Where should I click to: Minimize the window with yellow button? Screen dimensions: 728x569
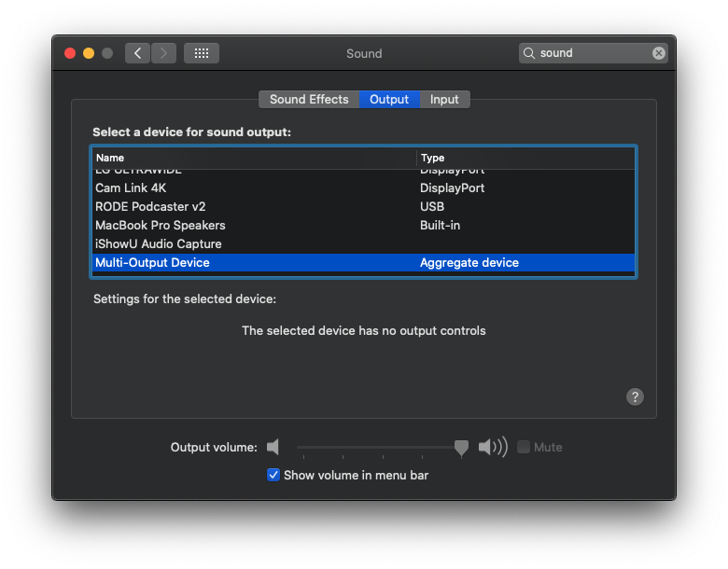[89, 53]
